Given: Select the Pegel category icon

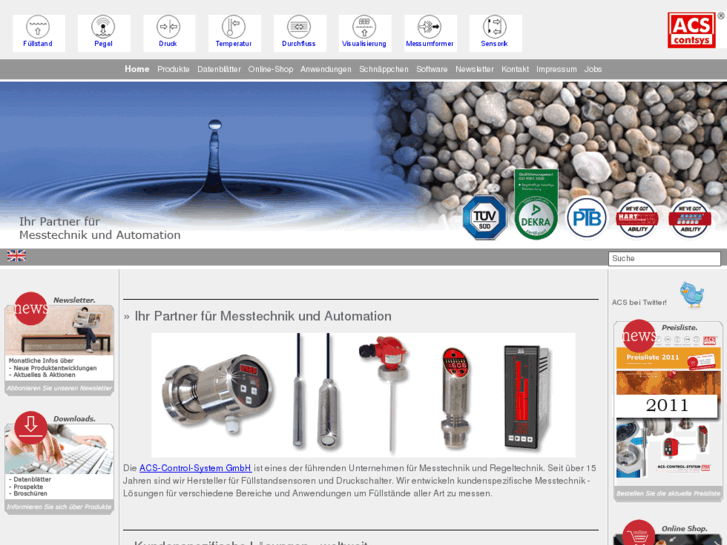Looking at the screenshot, I should click(x=103, y=33).
